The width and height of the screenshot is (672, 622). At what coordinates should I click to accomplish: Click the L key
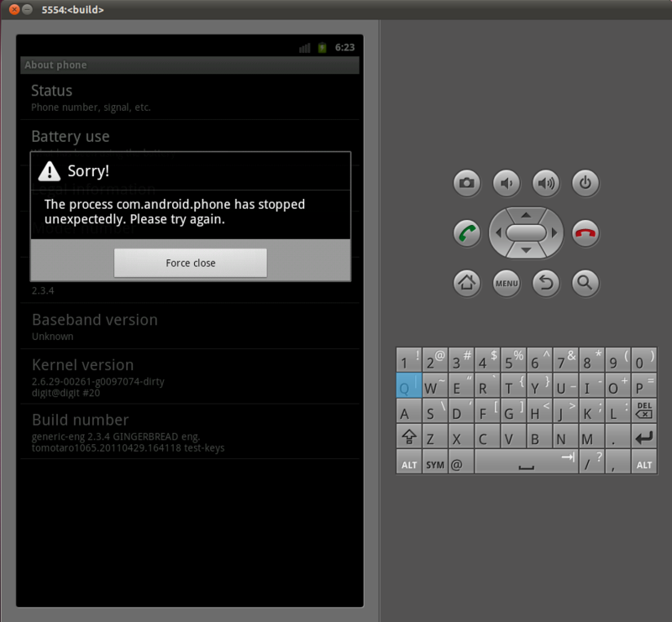617,410
